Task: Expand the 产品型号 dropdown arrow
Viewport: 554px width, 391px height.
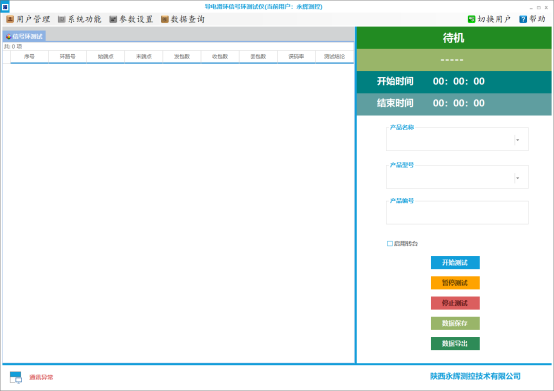Action: (518, 178)
